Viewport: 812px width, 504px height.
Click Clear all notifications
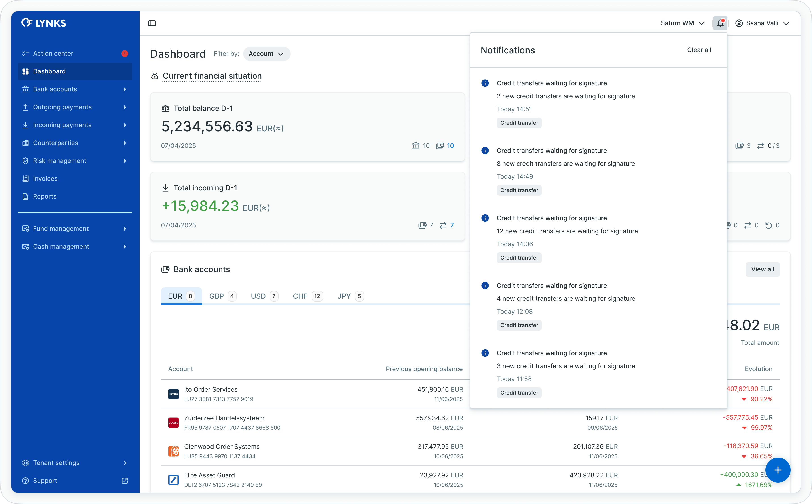point(699,50)
